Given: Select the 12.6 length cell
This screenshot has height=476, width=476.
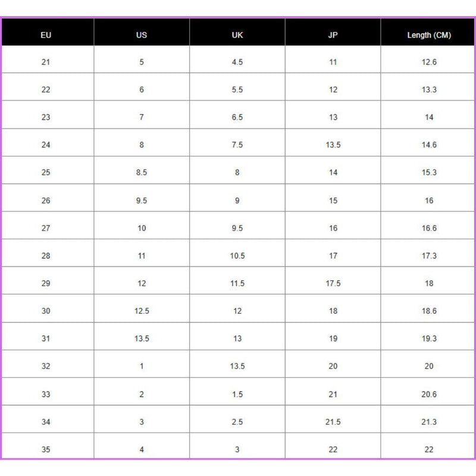Looking at the screenshot, I should pos(429,62).
